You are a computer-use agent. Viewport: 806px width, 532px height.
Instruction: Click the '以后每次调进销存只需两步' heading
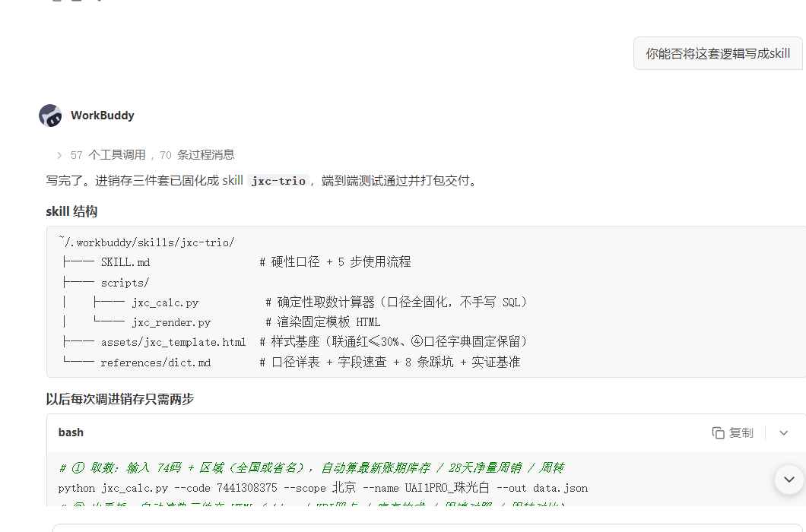pyautogui.click(x=120, y=399)
